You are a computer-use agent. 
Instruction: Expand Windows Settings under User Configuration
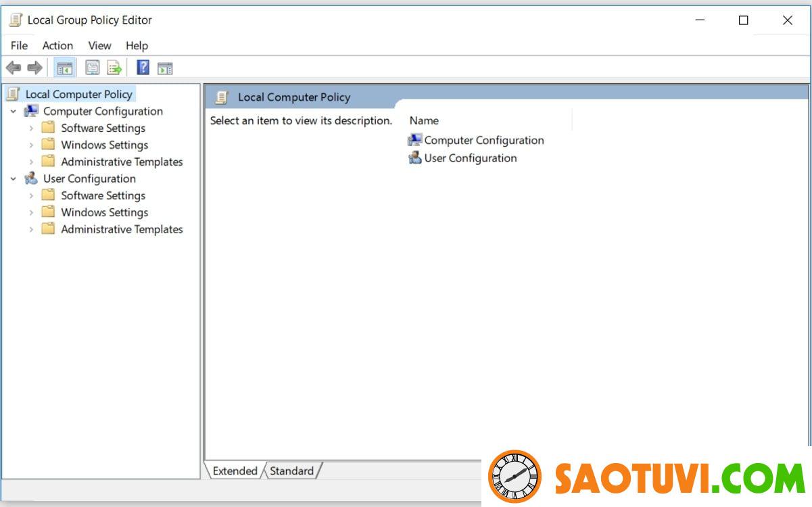tap(31, 213)
